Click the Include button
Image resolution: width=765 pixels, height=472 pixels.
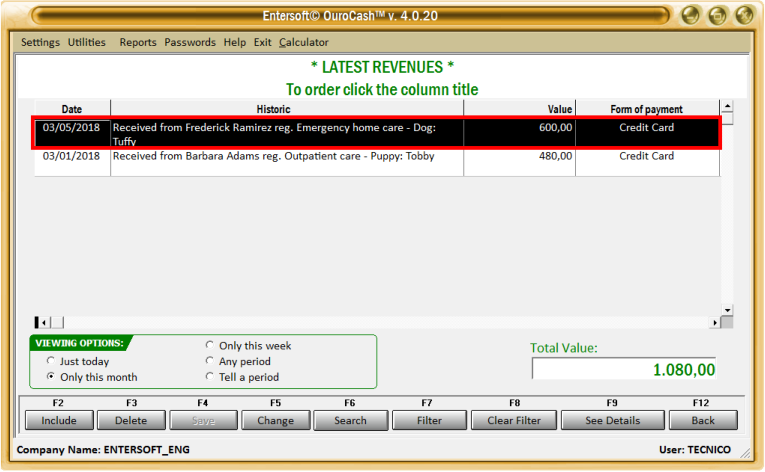(x=59, y=420)
